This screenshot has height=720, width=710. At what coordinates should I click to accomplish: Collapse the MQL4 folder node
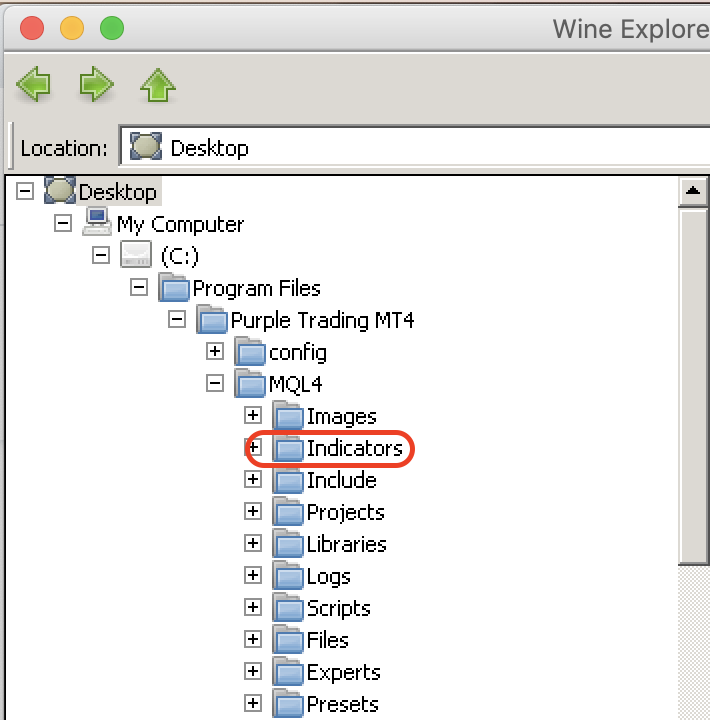click(215, 383)
